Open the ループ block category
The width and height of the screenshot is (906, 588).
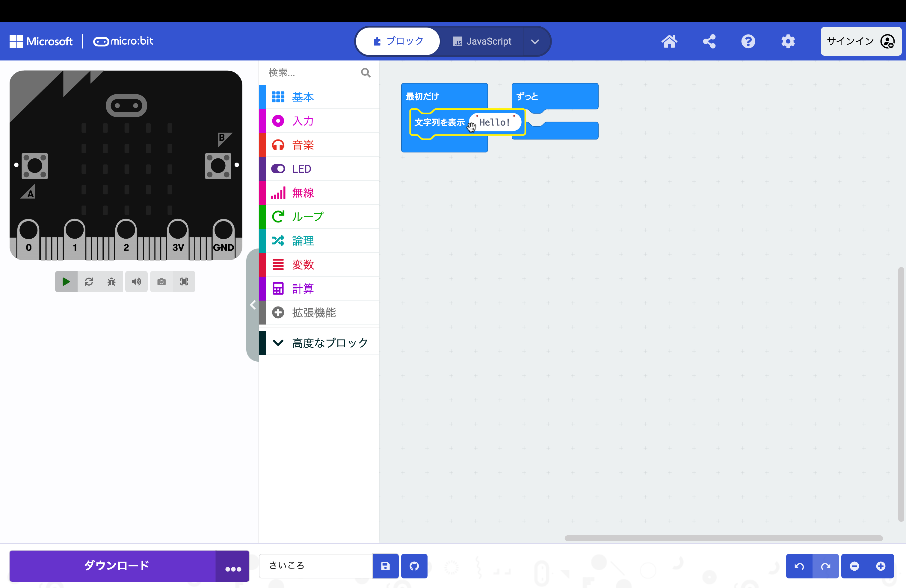coord(319,217)
